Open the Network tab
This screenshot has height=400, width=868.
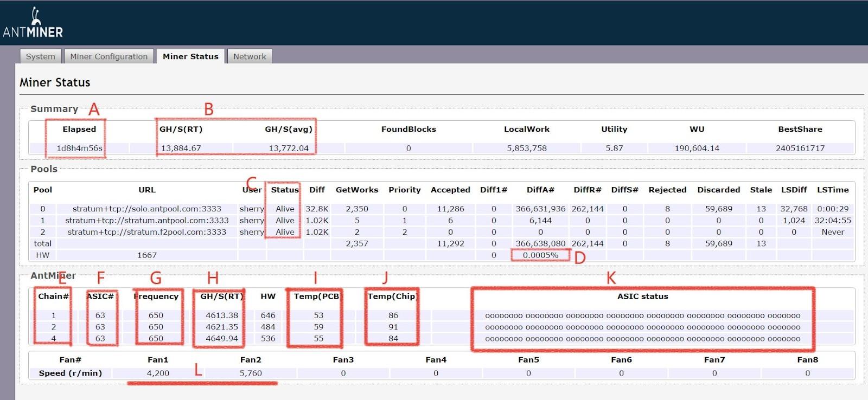[x=250, y=56]
